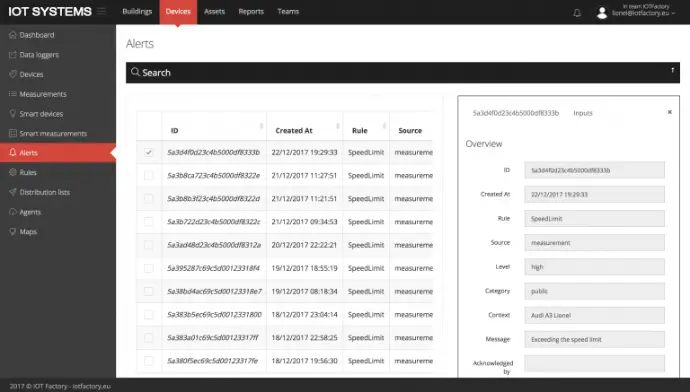The width and height of the screenshot is (690, 392).
Task: Open the Rules page
Action: (x=28, y=172)
